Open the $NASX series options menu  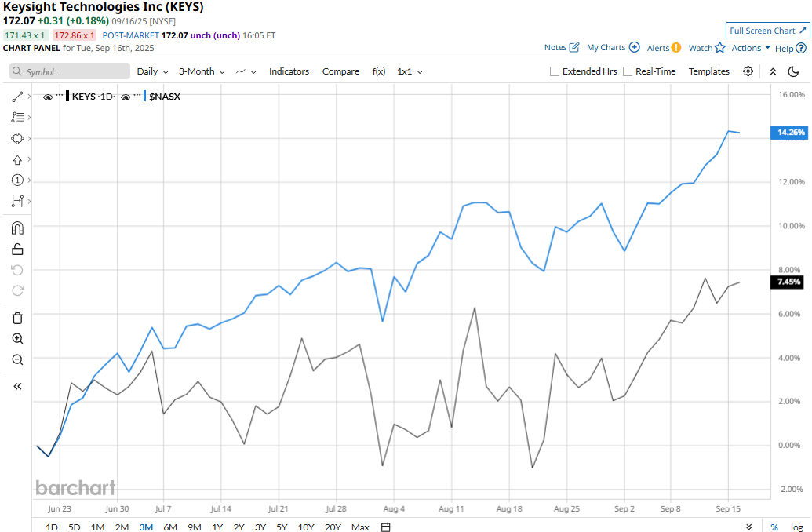pos(137,96)
